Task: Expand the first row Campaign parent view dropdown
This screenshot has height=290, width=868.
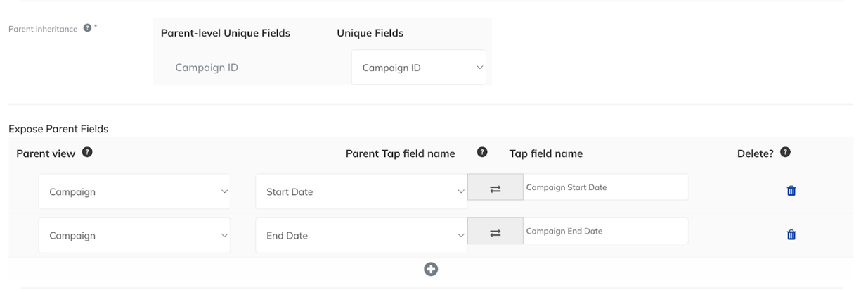Action: 134,191
